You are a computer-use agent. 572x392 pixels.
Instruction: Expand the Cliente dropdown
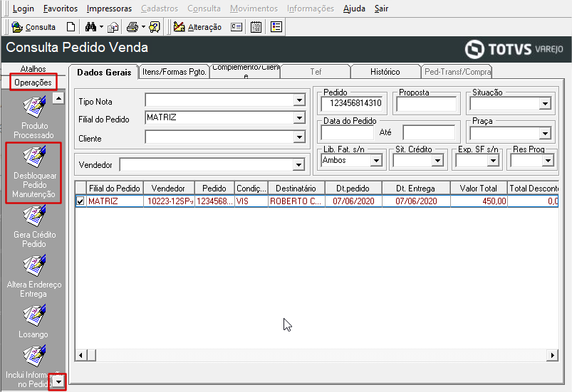coord(299,137)
